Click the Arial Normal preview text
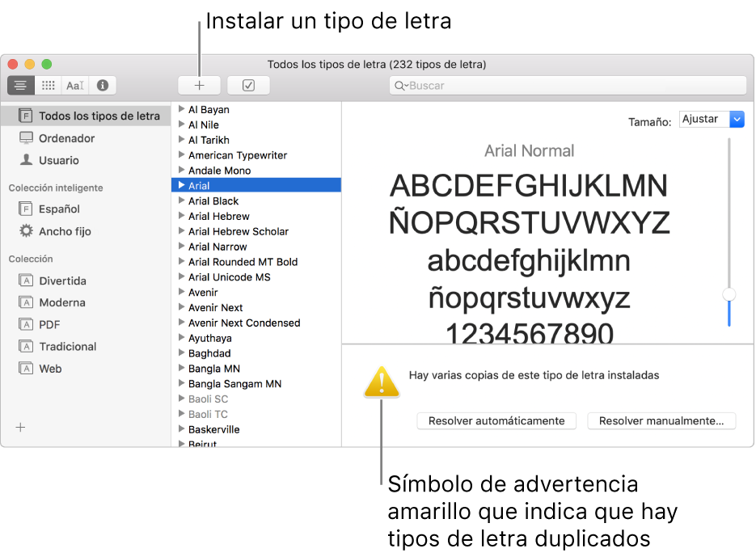The width and height of the screenshot is (756, 557). pyautogui.click(x=529, y=151)
